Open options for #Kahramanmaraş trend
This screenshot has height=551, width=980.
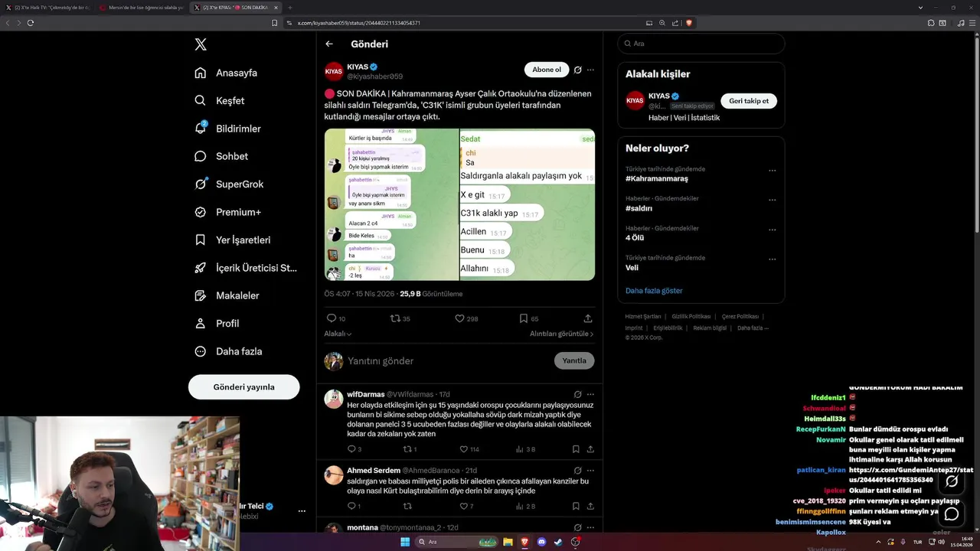(x=772, y=171)
